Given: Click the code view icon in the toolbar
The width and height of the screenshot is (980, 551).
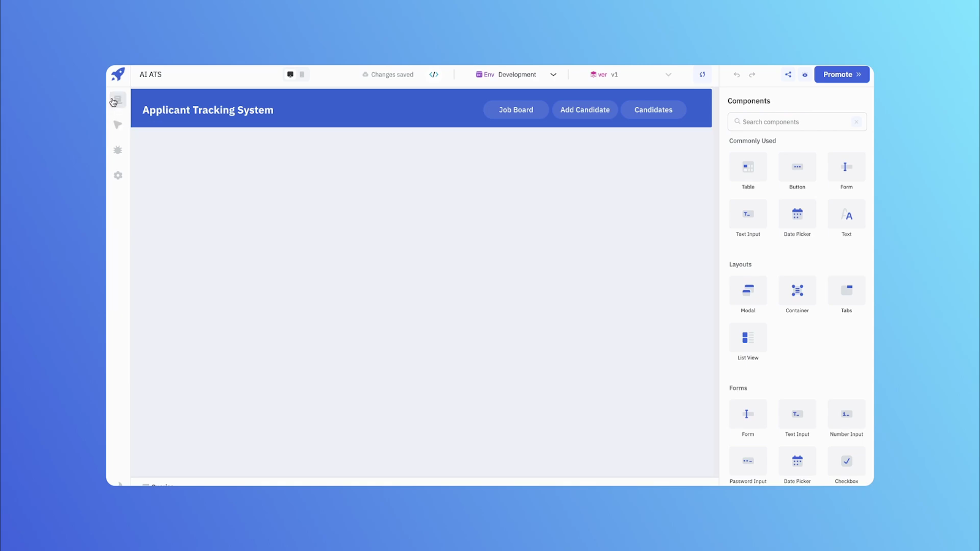Looking at the screenshot, I should (x=434, y=74).
